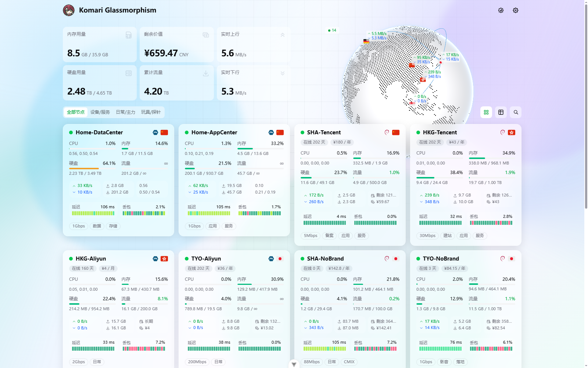Open the SHA-Tencent node title
The width and height of the screenshot is (588, 368).
click(x=324, y=132)
